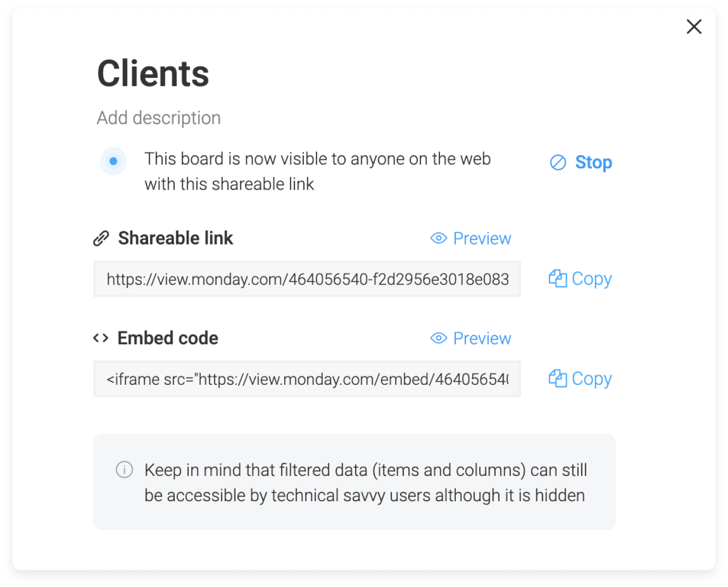Click the Clients board title
The width and height of the screenshot is (728, 587).
click(153, 73)
